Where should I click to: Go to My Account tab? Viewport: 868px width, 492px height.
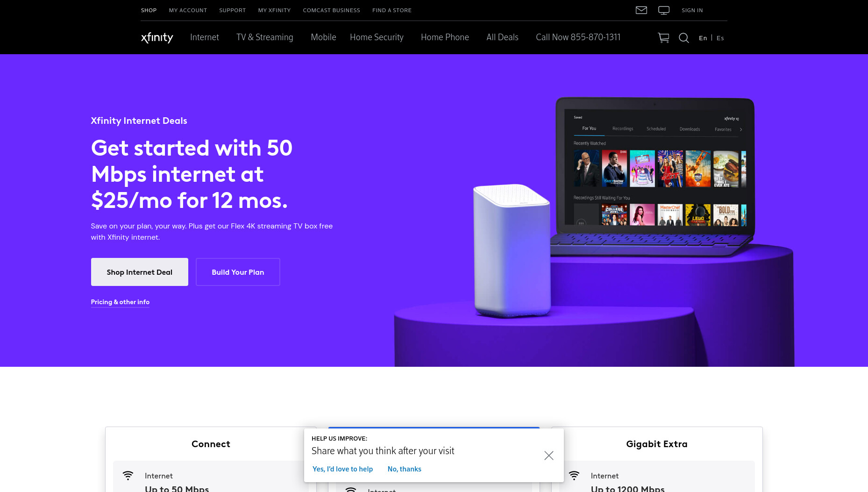click(x=188, y=10)
